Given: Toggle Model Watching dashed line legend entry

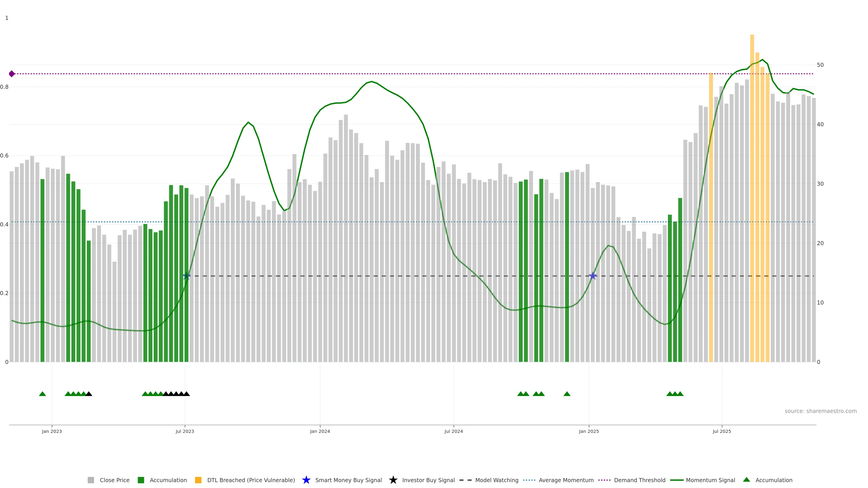Looking at the screenshot, I should tap(496, 480).
